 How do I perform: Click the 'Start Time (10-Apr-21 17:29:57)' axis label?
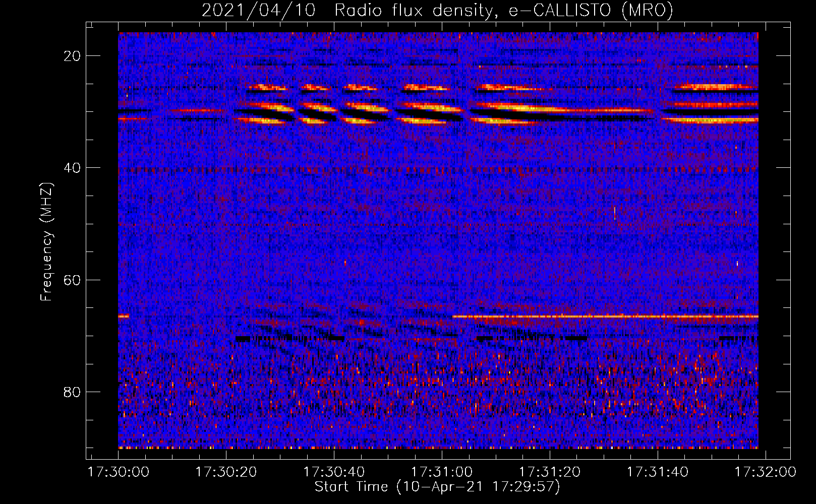(x=437, y=487)
